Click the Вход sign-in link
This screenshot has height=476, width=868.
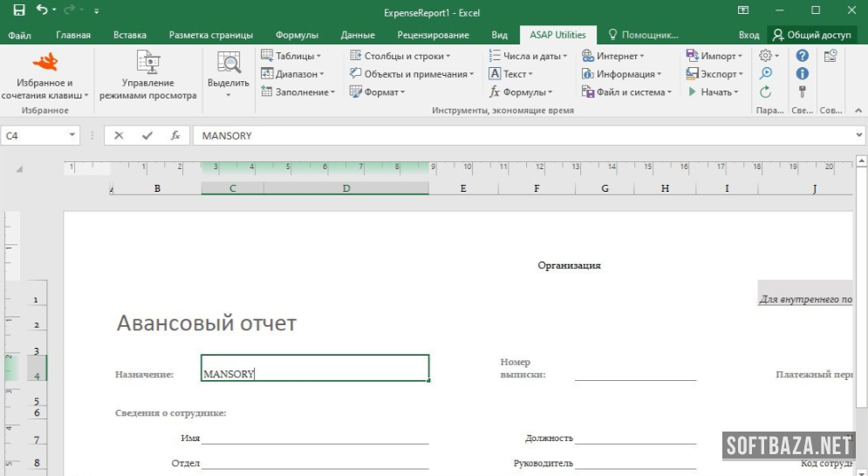tap(748, 35)
